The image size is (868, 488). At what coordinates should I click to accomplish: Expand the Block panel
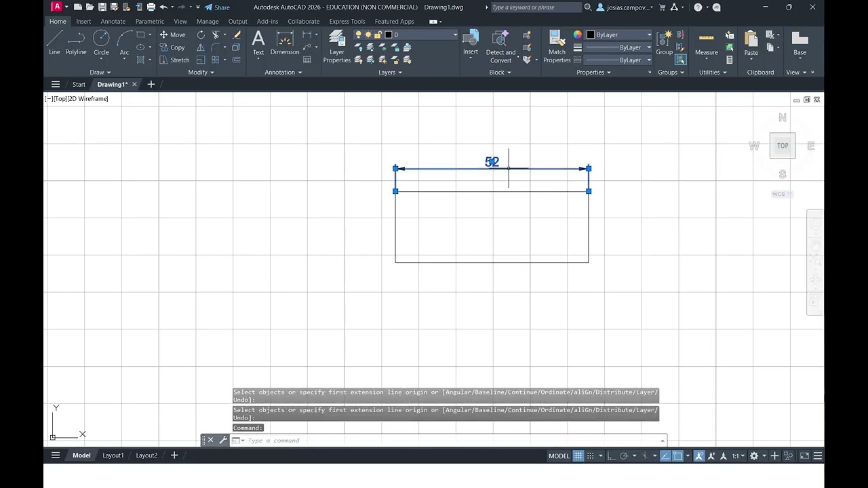(x=500, y=73)
